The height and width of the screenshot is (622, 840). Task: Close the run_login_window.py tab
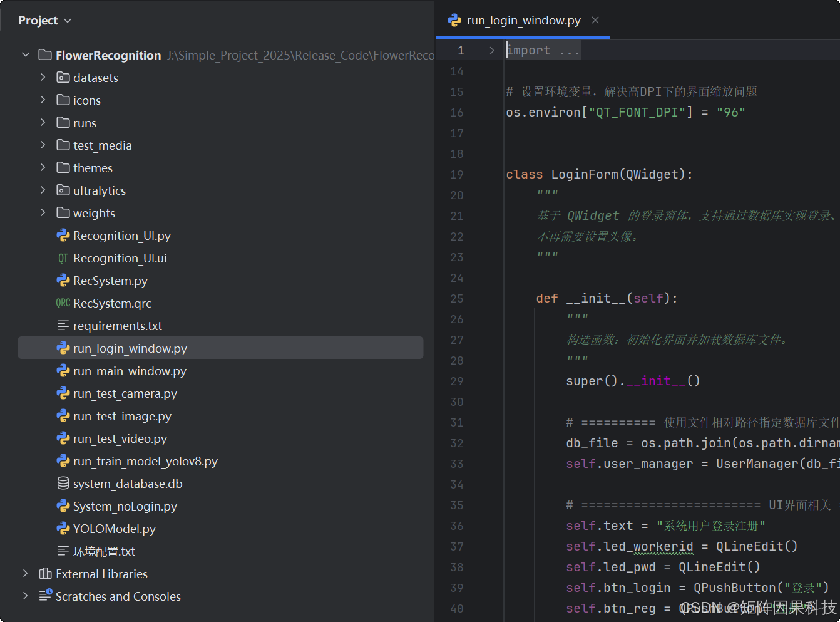point(595,20)
